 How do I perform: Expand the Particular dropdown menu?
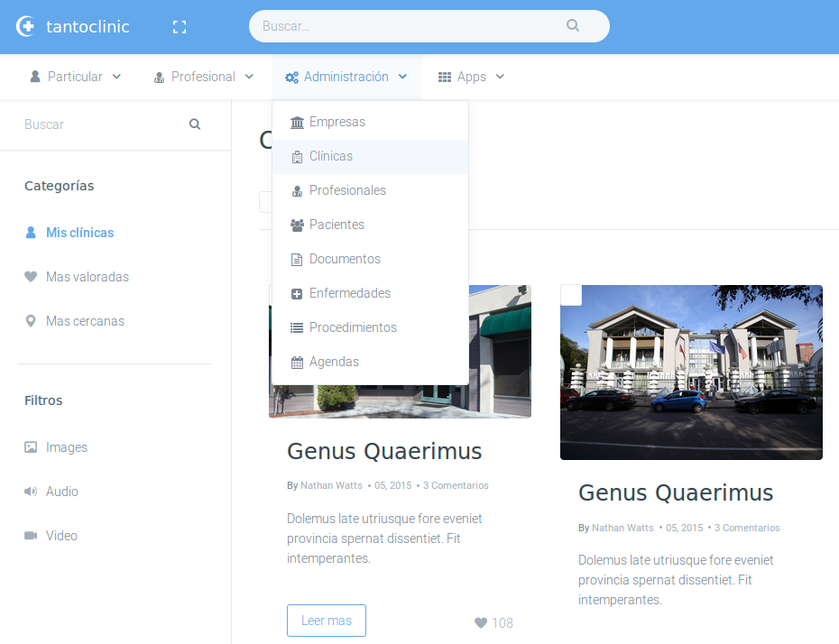pyautogui.click(x=76, y=77)
